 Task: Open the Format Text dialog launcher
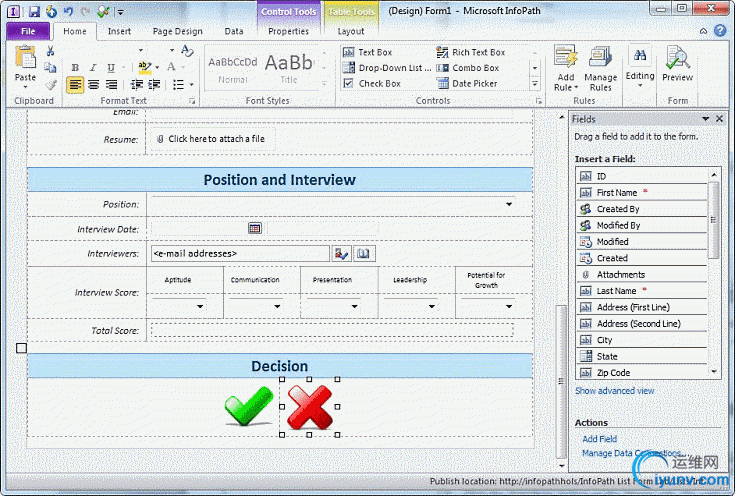(192, 101)
